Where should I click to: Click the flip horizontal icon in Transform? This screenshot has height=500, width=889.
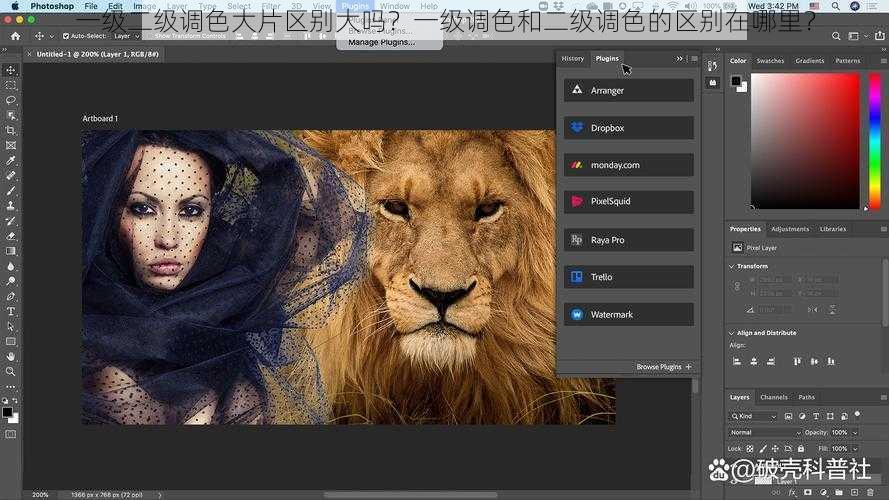813,310
